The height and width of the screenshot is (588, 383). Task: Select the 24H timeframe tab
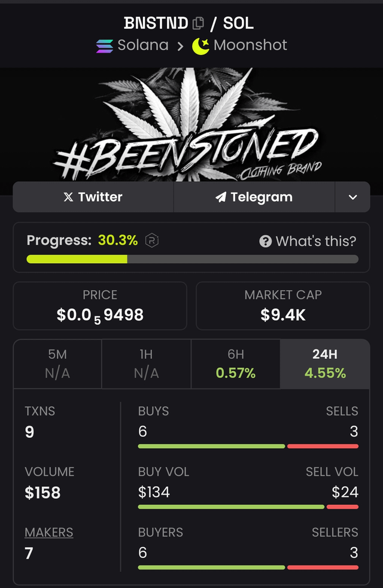[x=325, y=364]
